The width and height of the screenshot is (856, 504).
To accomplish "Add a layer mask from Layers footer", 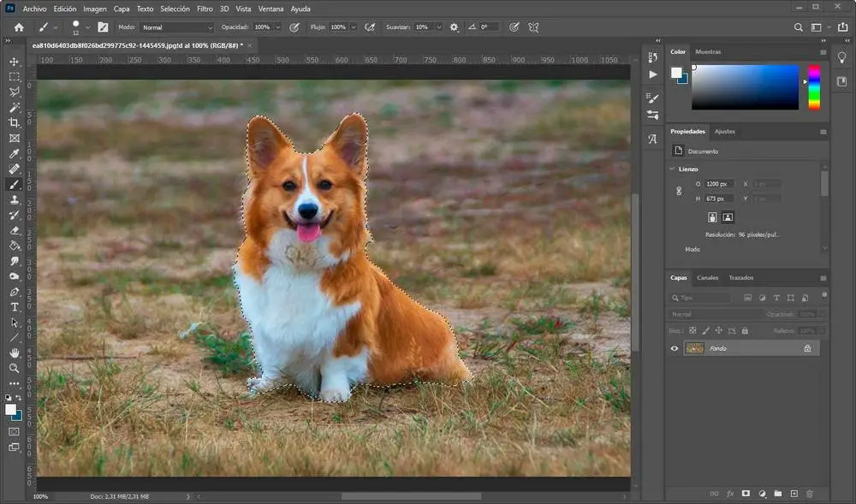I will coord(746,494).
